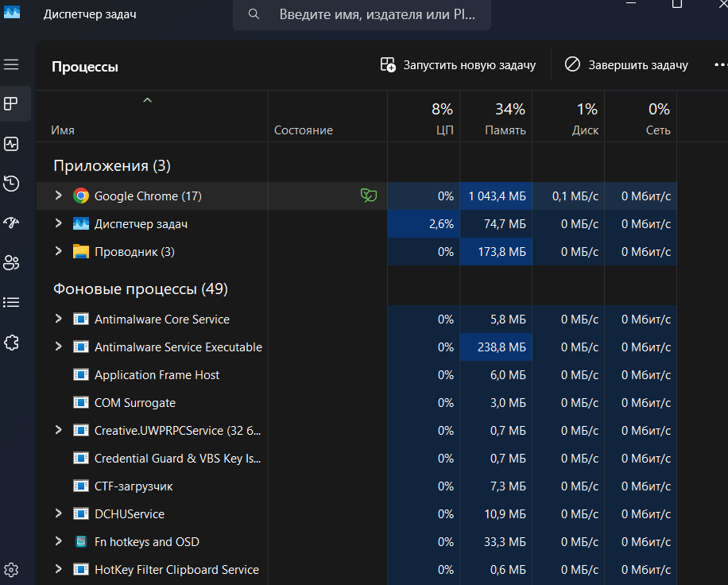Select the Application Frame Host row

coord(357,374)
